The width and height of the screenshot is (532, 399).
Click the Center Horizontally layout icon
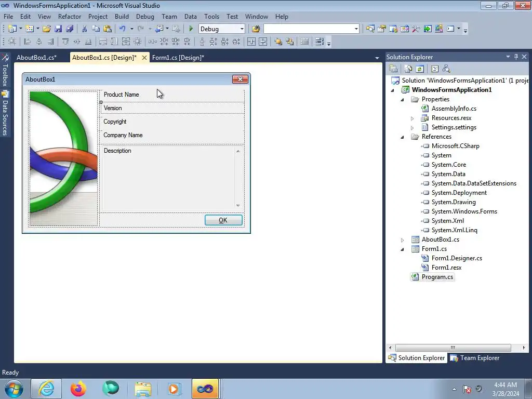251,42
